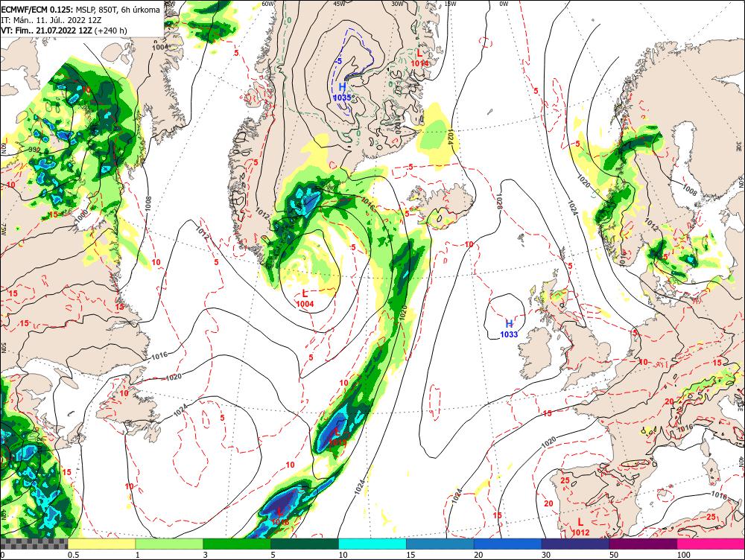This screenshot has width=745, height=560.
Task: Click the '25' temperature label over the Mediterranean
Action: (x=711, y=517)
